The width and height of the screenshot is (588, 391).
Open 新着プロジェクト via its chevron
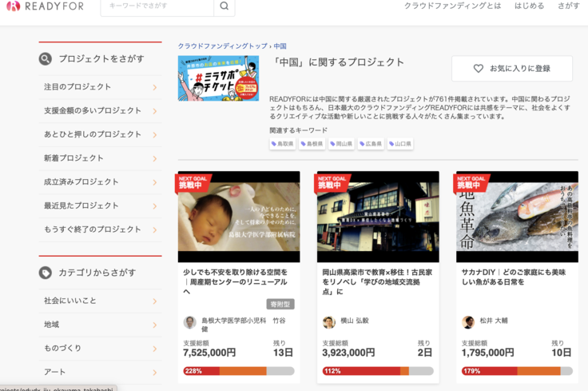(x=154, y=158)
